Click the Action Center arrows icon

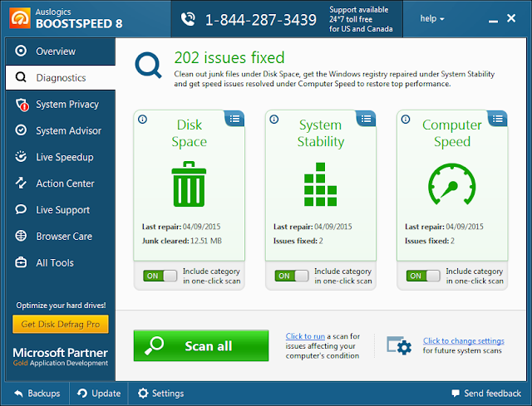click(21, 183)
